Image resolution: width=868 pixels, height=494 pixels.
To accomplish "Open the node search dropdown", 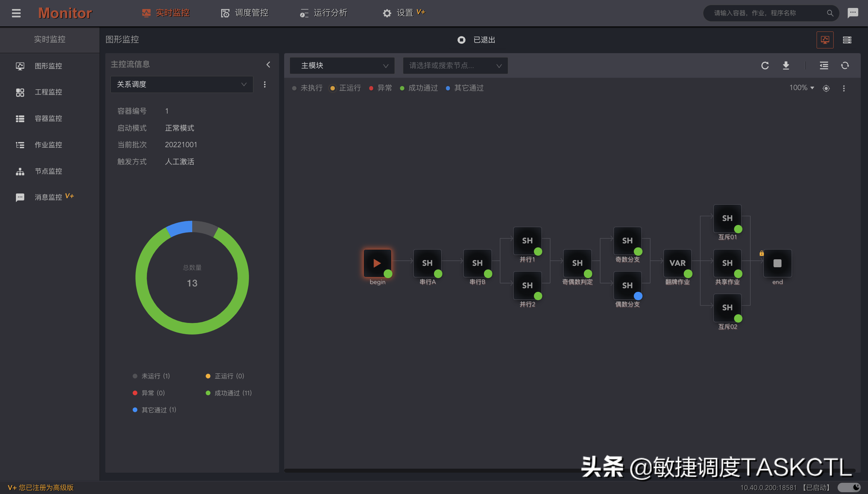I will pyautogui.click(x=455, y=65).
